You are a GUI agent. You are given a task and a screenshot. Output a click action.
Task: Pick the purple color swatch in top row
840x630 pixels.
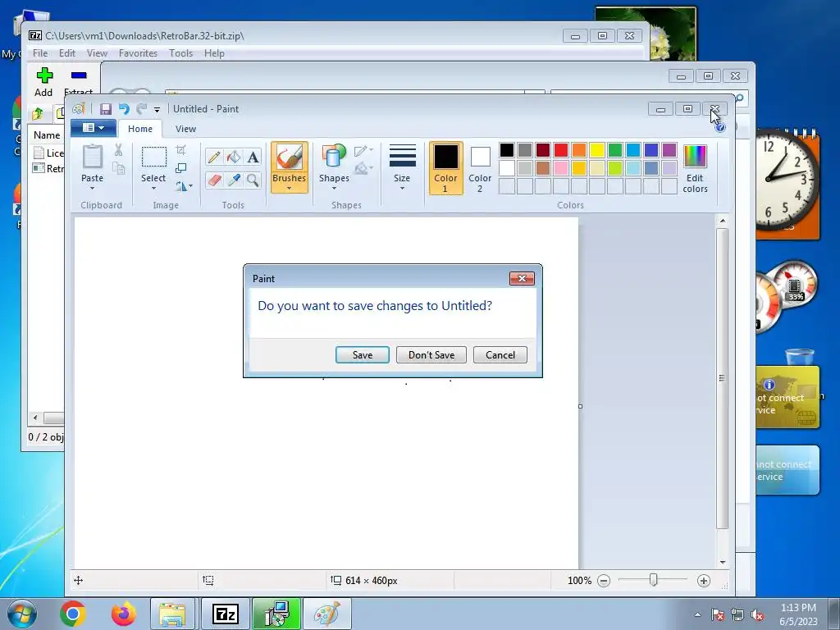point(669,150)
